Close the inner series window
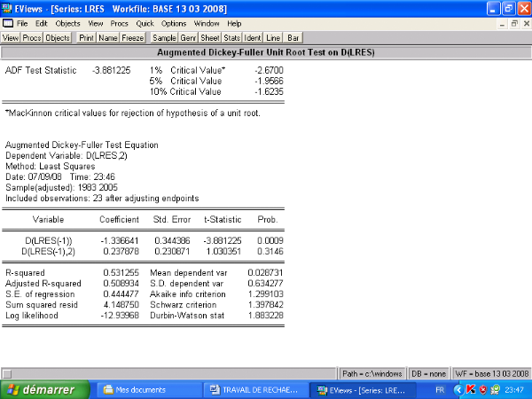 tap(526, 24)
